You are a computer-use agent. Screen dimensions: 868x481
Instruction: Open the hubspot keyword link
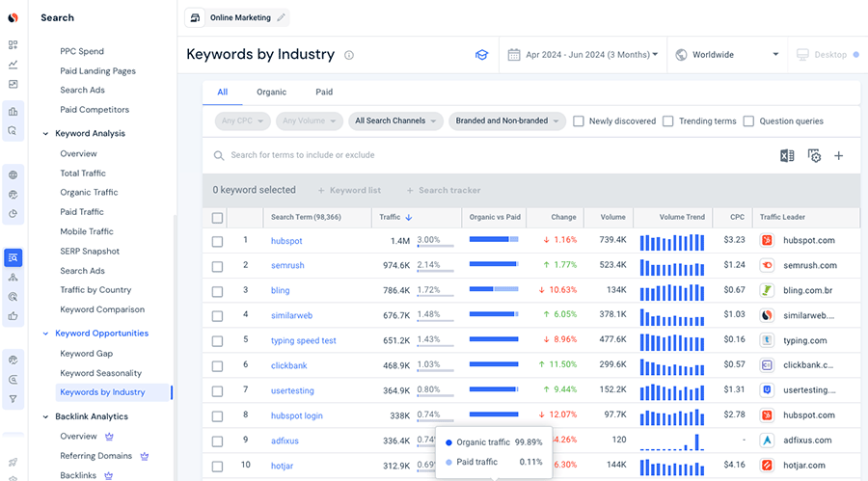pyautogui.click(x=286, y=241)
